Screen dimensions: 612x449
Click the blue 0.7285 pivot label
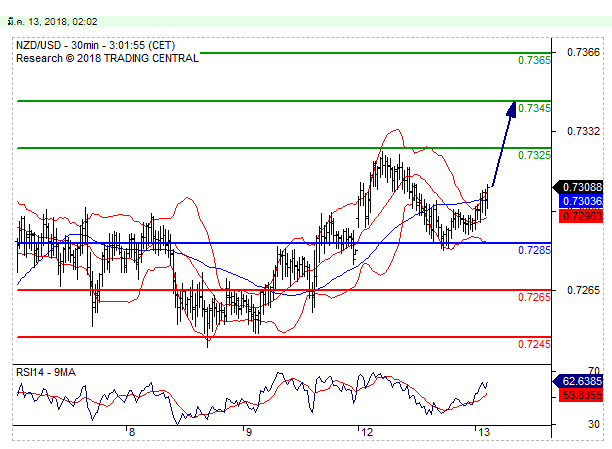pos(534,250)
